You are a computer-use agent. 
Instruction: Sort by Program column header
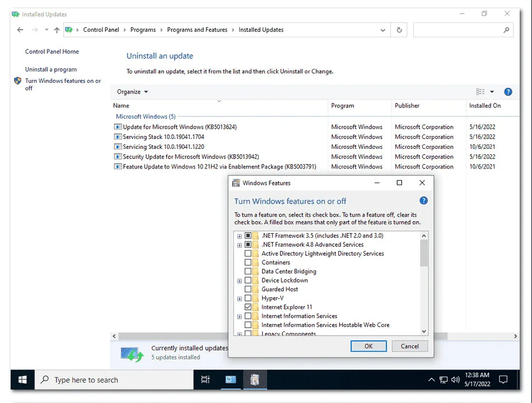[x=360, y=105]
